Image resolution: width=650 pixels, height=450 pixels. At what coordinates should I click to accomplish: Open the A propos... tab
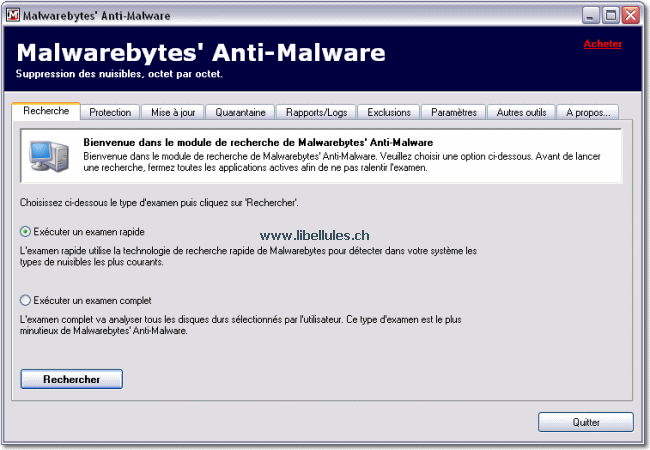pos(588,112)
